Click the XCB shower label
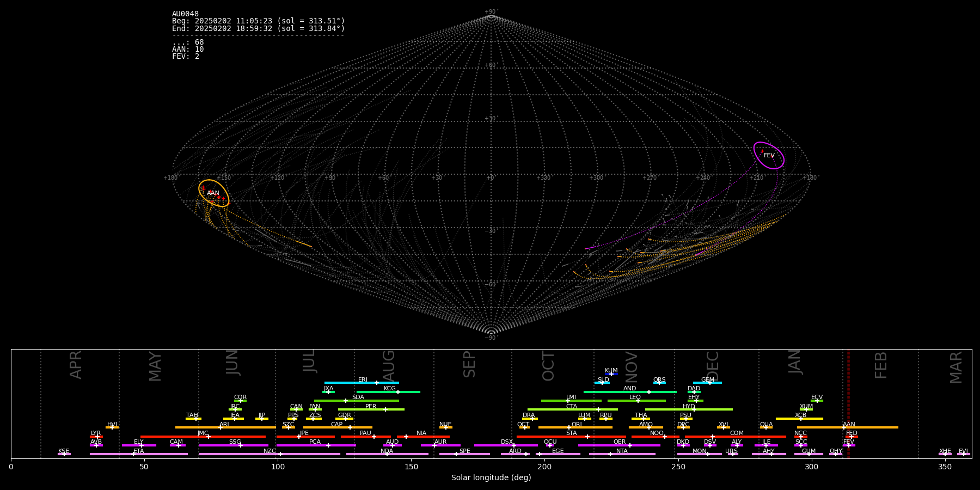This screenshot has width=980, height=490. coord(800,415)
